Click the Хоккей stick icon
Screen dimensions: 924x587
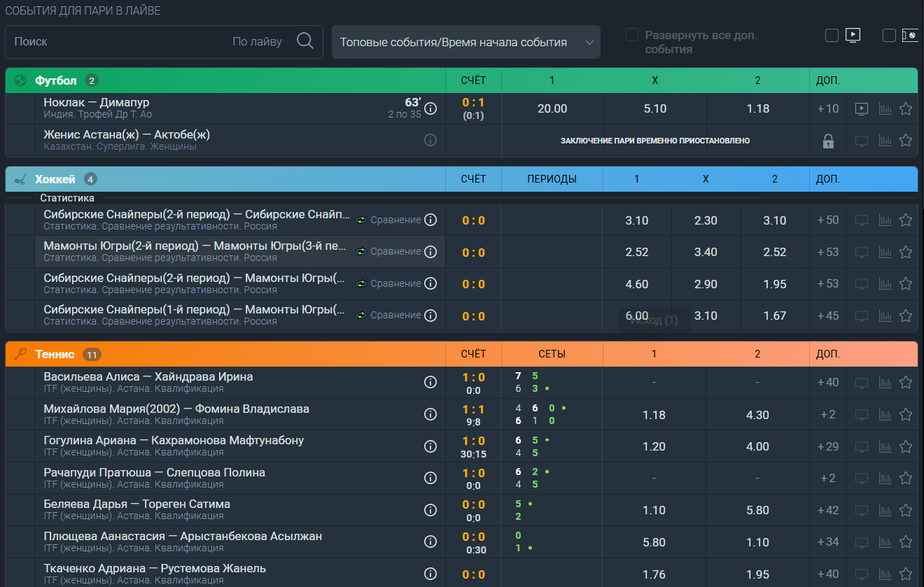(x=20, y=179)
